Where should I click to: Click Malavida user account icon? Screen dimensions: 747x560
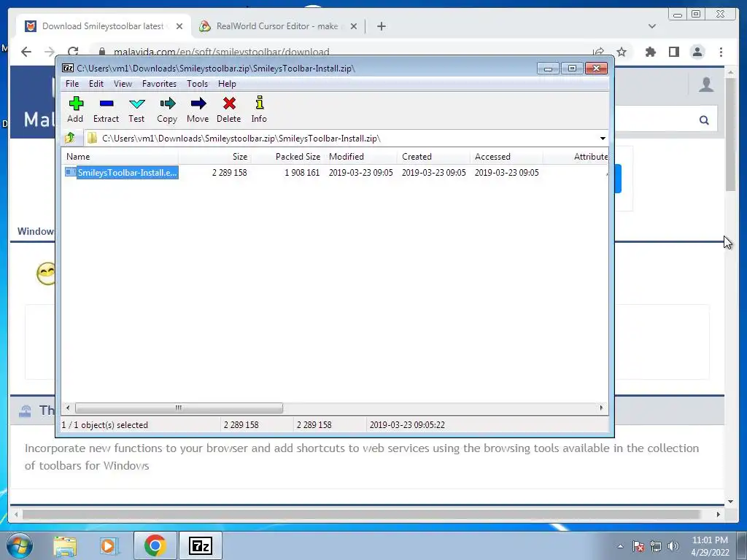point(706,85)
